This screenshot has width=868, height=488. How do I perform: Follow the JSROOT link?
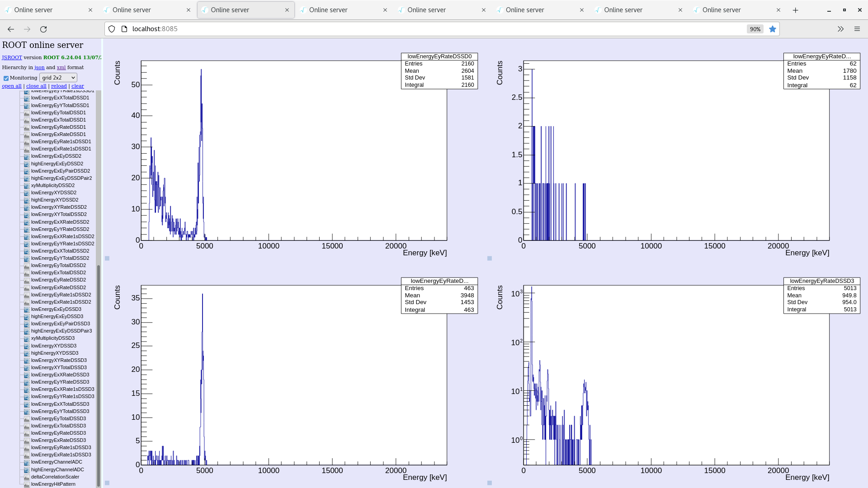pyautogui.click(x=12, y=57)
